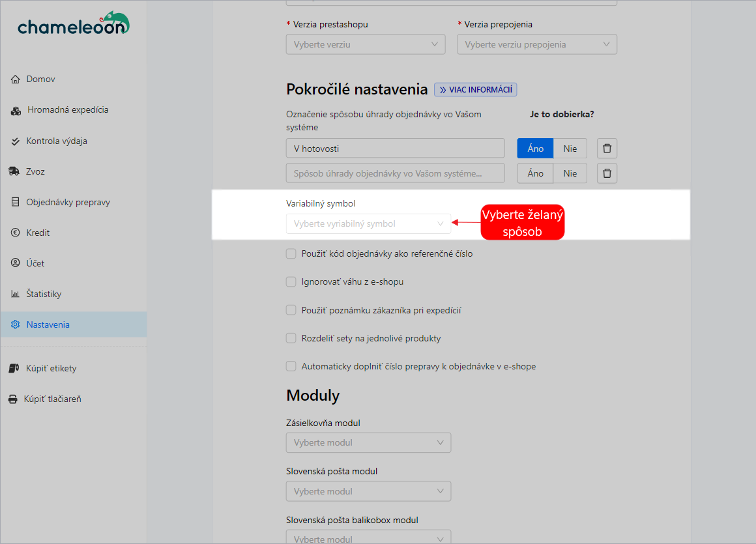Viewport: 756px width, 544px height.
Task: Delete the V hotovosti payment row
Action: [x=606, y=148]
